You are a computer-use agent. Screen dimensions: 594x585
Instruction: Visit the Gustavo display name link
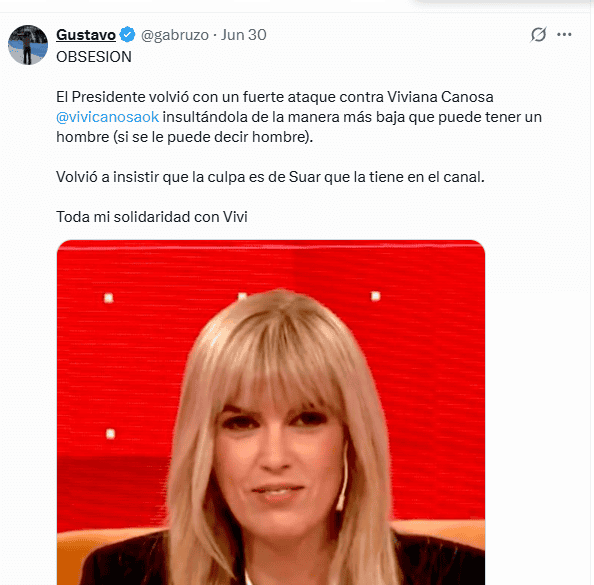86,35
